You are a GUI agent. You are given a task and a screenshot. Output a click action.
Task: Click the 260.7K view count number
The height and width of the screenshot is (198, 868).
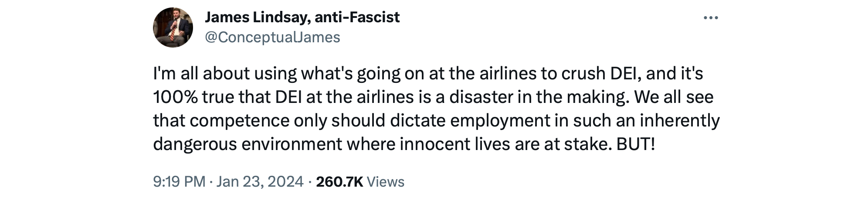pos(339,181)
